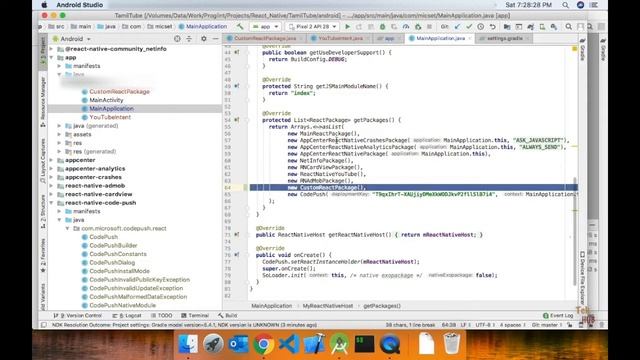The width and height of the screenshot is (640, 360).
Task: Toggle the vertical Project tool window button
Action: tap(43, 54)
